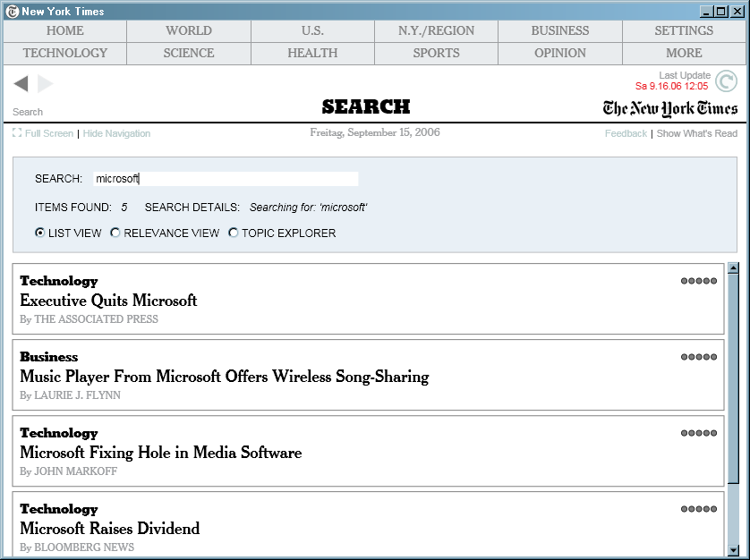Image resolution: width=750 pixels, height=560 pixels.
Task: Refresh news via the Last Update icon
Action: pyautogui.click(x=726, y=81)
